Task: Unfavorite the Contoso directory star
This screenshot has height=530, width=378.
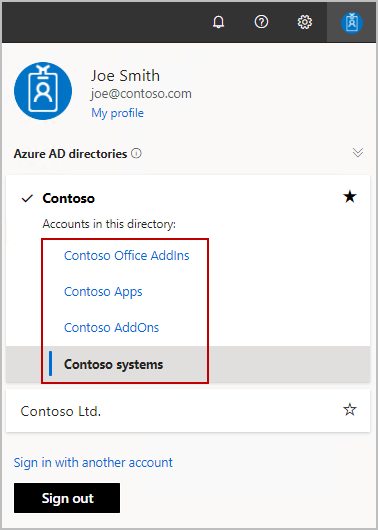Action: pyautogui.click(x=350, y=197)
